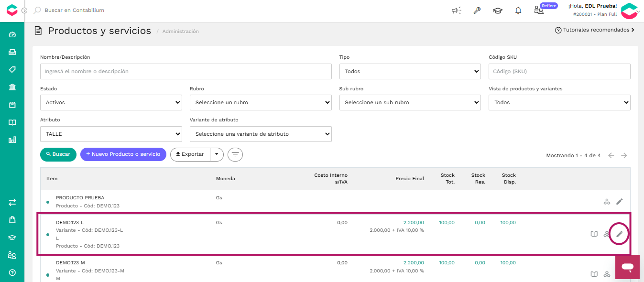This screenshot has width=644, height=282.
Task: Click Nuevo Producto o servicio button
Action: pyautogui.click(x=123, y=154)
